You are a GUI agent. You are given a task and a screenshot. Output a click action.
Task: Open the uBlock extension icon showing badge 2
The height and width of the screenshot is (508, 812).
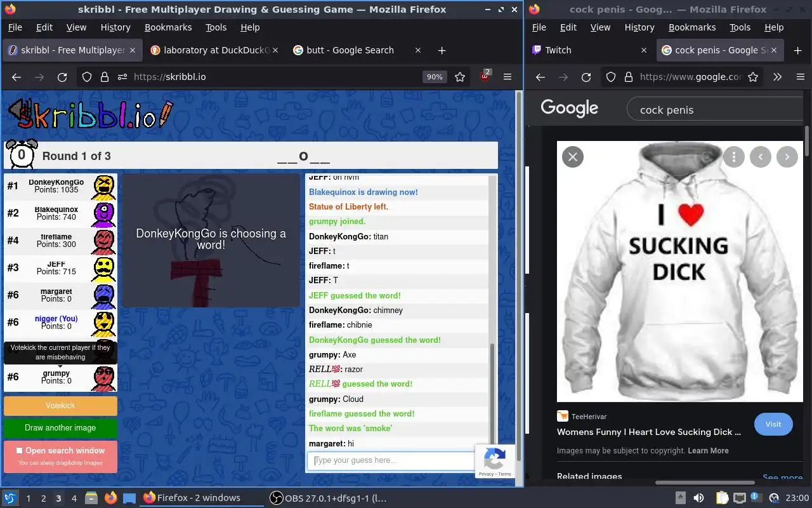pyautogui.click(x=485, y=76)
